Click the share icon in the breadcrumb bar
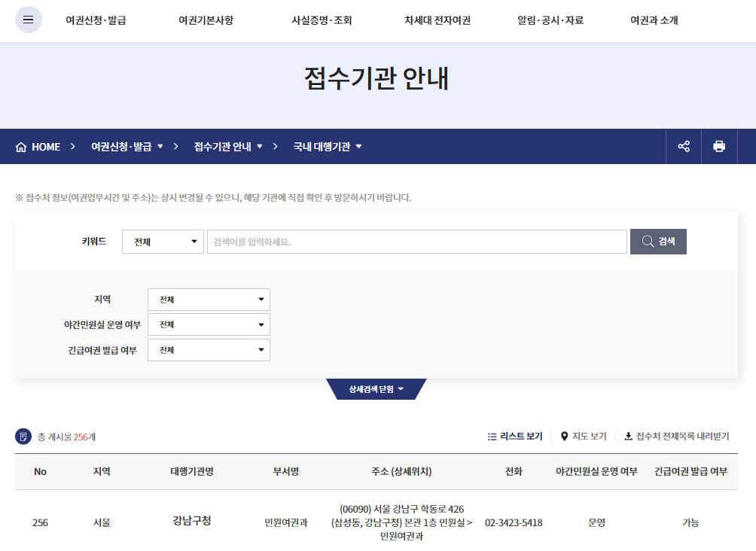The image size is (756, 551). coord(683,146)
